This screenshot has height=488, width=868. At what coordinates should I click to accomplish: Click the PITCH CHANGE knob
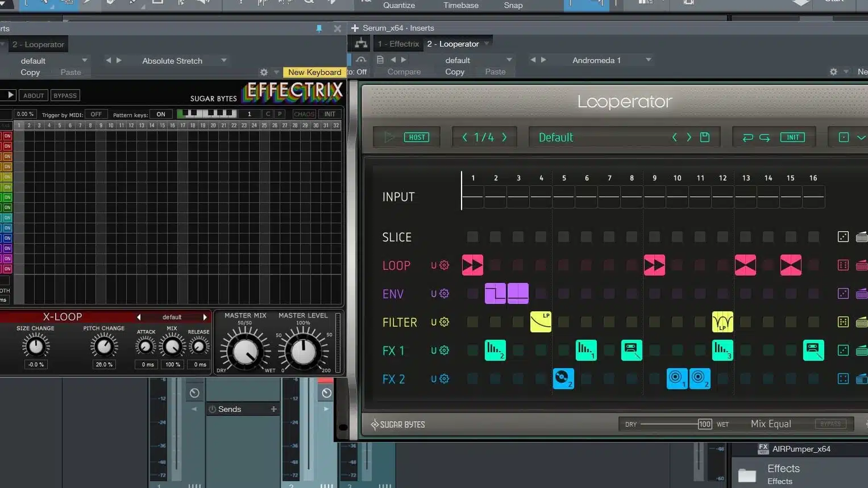(x=104, y=346)
